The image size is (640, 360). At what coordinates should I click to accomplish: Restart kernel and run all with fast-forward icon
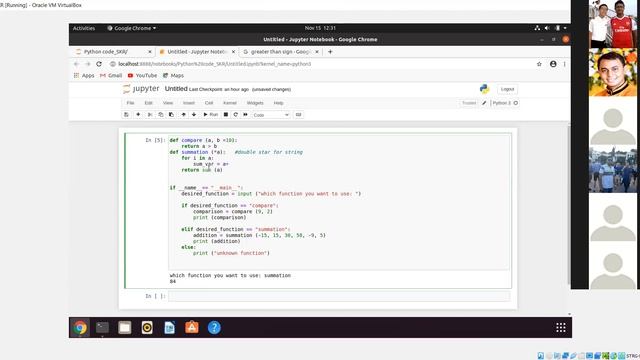245,115
